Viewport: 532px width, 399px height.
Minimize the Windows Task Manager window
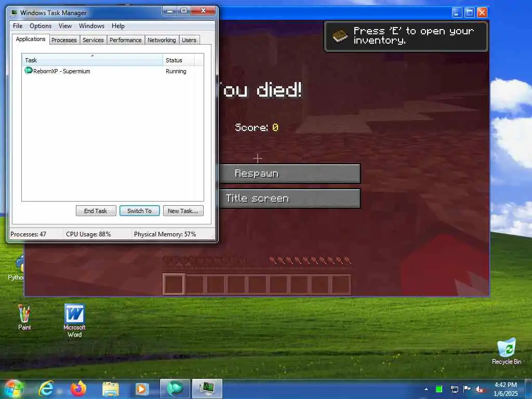pos(170,11)
